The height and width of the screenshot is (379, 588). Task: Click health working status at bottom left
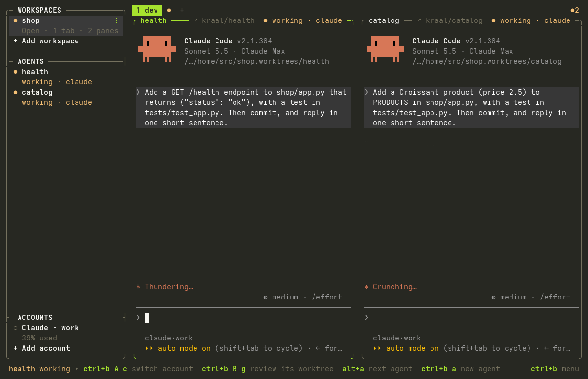pos(39,369)
